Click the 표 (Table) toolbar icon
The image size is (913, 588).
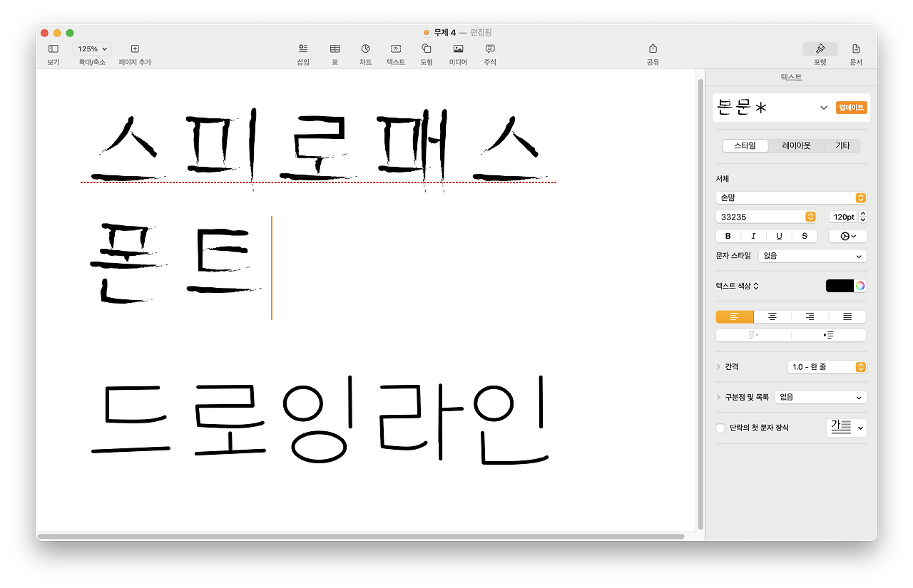pos(335,48)
